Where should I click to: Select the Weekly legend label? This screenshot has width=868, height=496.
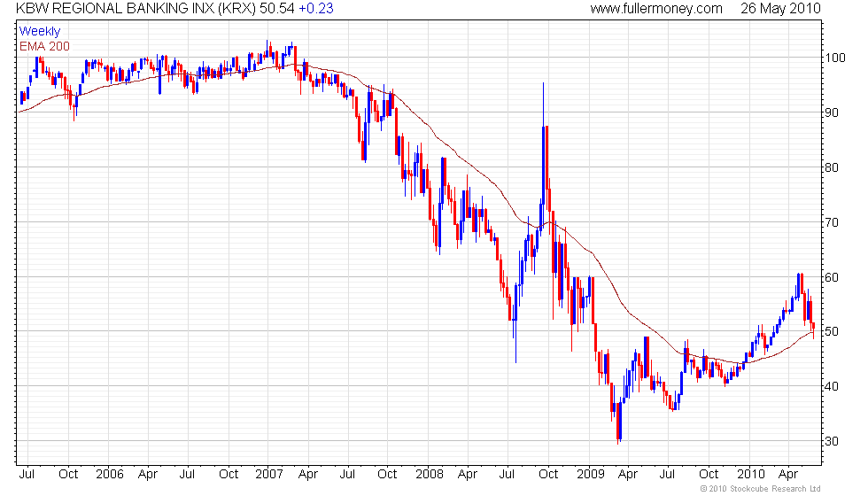click(x=39, y=31)
